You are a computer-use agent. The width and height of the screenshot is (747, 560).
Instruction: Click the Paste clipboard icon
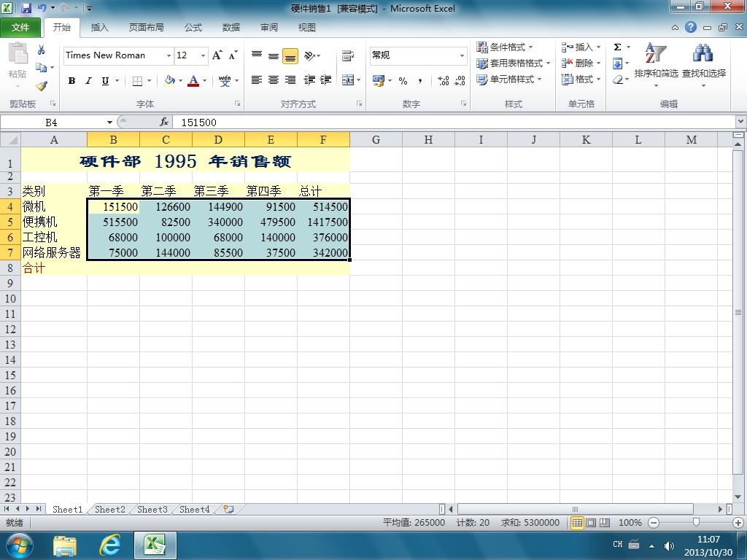tap(18, 52)
